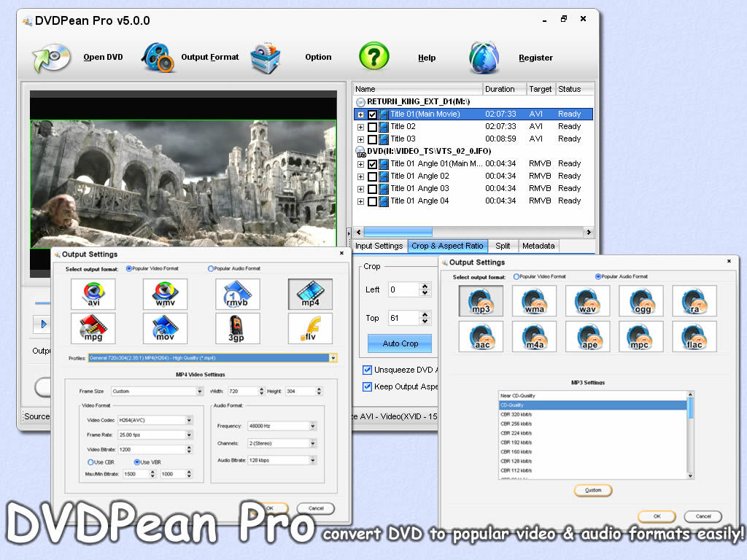
Task: Increase the Crop Left value stepper
Action: [425, 286]
